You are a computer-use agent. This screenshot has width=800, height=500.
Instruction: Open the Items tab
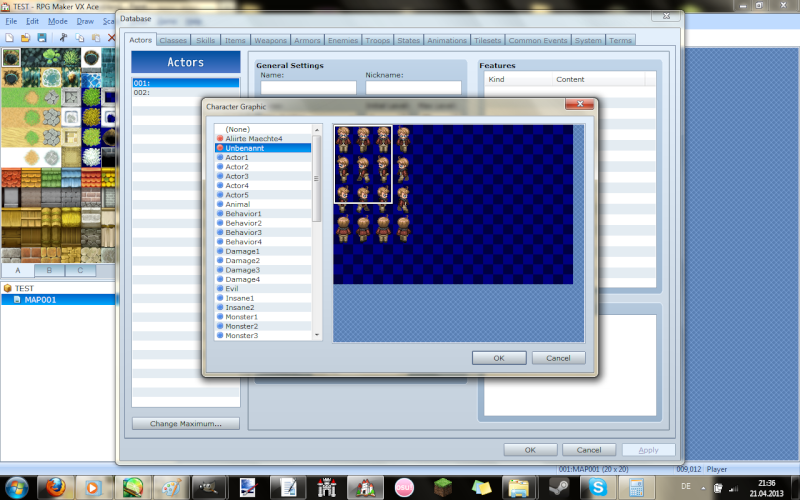(x=235, y=40)
